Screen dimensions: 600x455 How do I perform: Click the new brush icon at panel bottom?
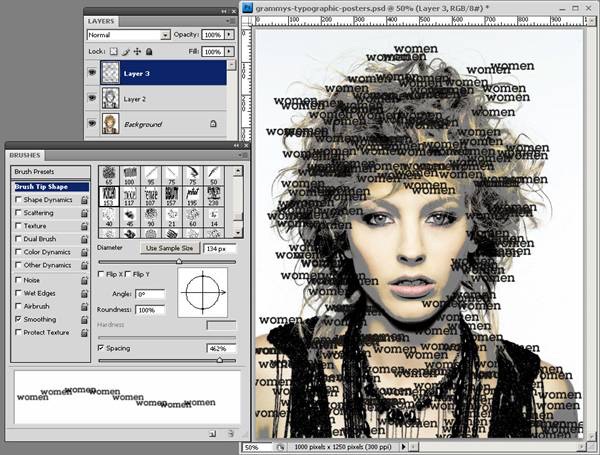click(212, 434)
